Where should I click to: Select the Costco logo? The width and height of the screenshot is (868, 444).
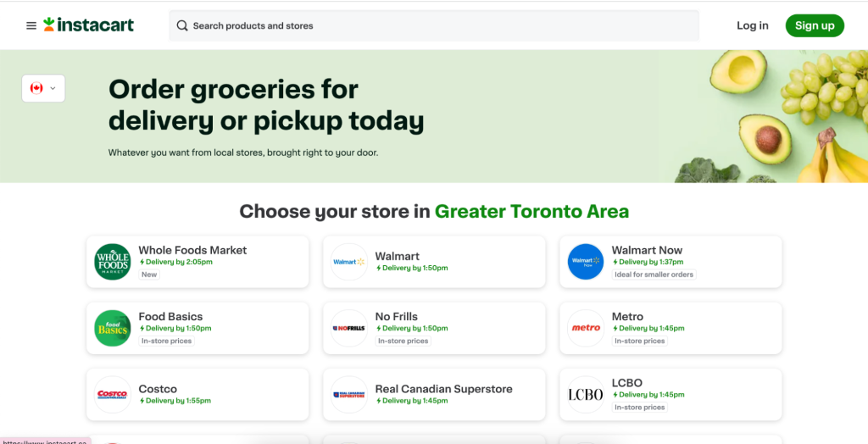tap(113, 395)
